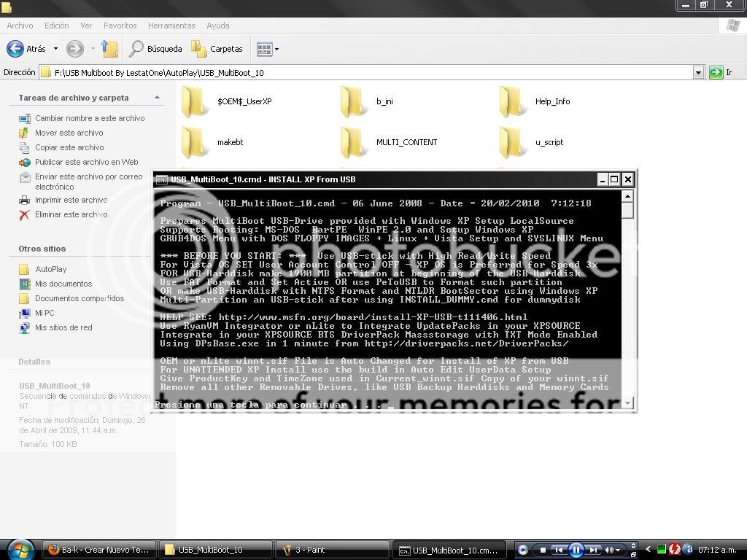Click in the Dirección address field
The image size is (747, 560).
[x=365, y=73]
